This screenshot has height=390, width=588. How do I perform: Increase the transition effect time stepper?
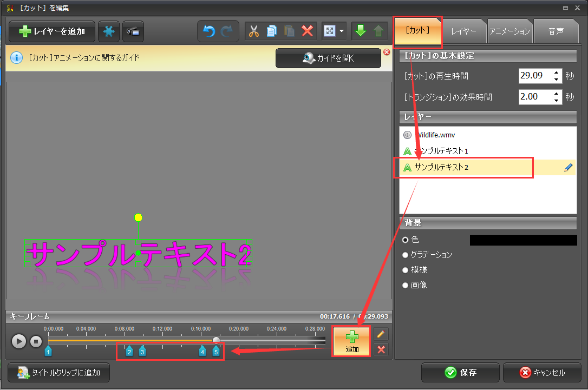pyautogui.click(x=557, y=94)
